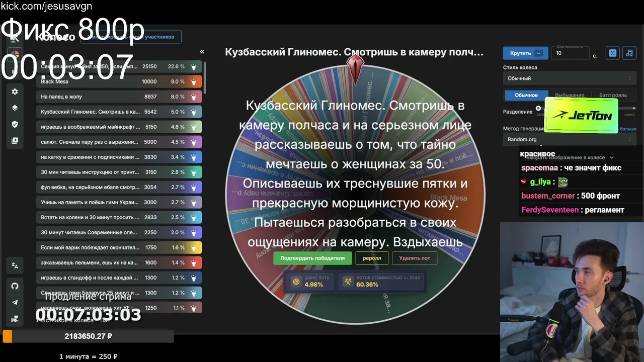Image resolution: width=644 pixels, height=362 pixels.
Task: Click 'Подтвердить победителя' button
Action: 312,258
